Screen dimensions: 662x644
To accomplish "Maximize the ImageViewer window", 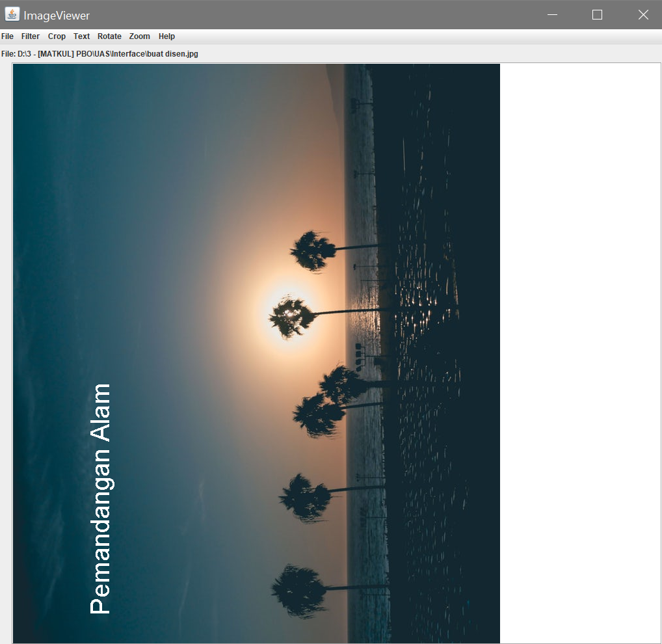I will tap(597, 14).
